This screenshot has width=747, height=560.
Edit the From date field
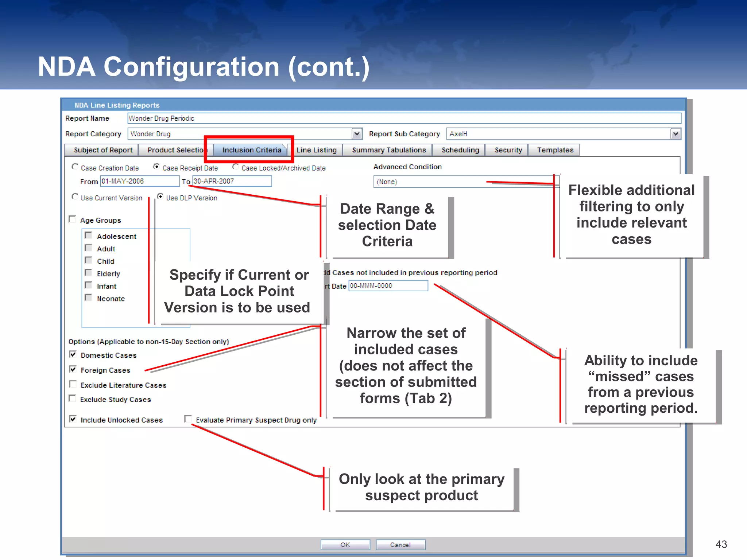pos(140,181)
